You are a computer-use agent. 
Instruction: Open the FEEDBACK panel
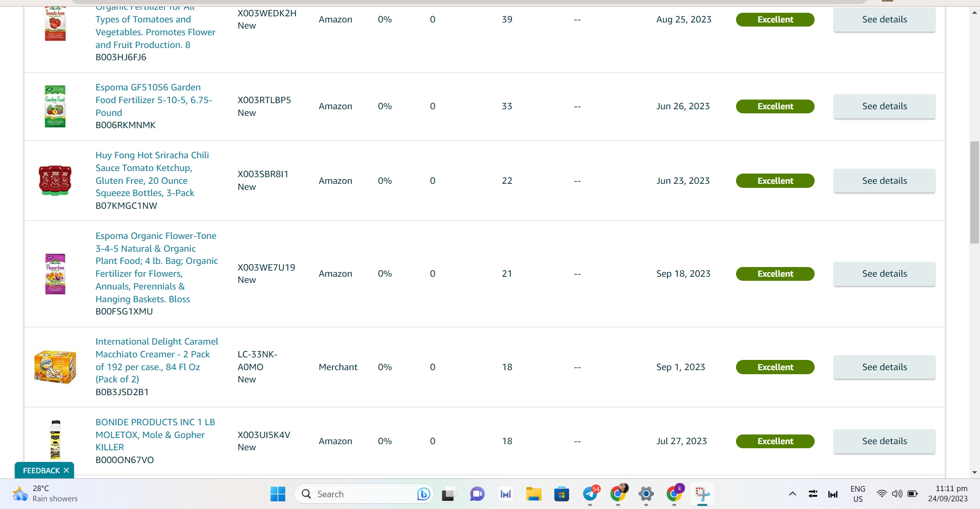coord(41,470)
